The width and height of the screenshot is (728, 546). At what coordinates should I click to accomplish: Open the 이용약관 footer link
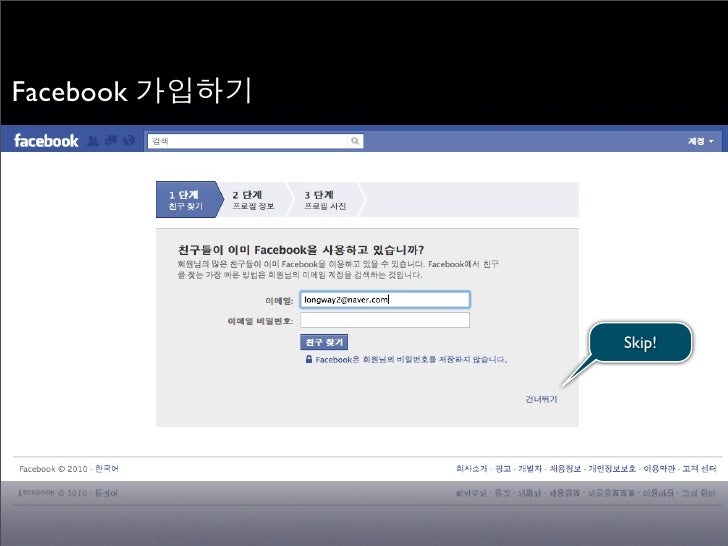659,468
